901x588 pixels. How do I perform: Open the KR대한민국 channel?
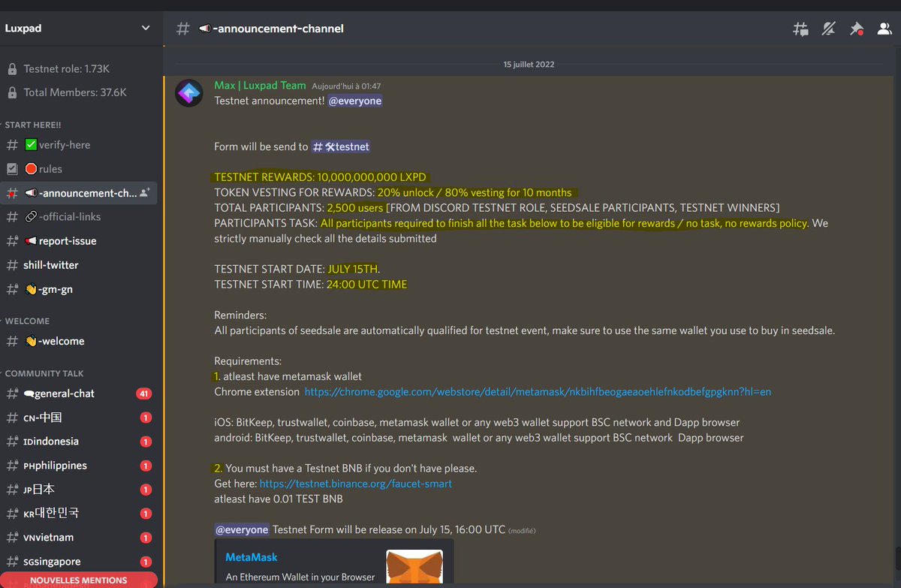[x=79, y=514]
